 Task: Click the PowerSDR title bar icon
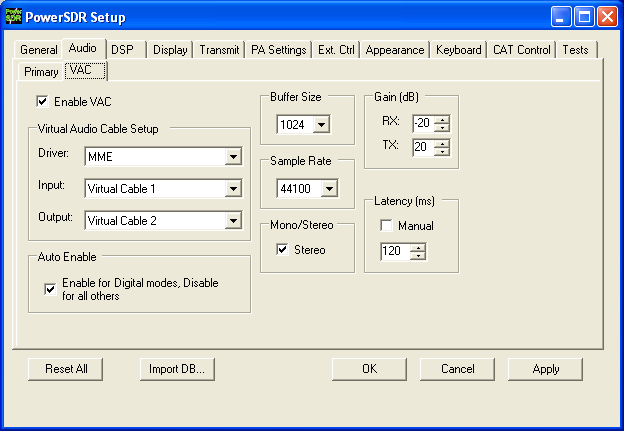[x=14, y=15]
